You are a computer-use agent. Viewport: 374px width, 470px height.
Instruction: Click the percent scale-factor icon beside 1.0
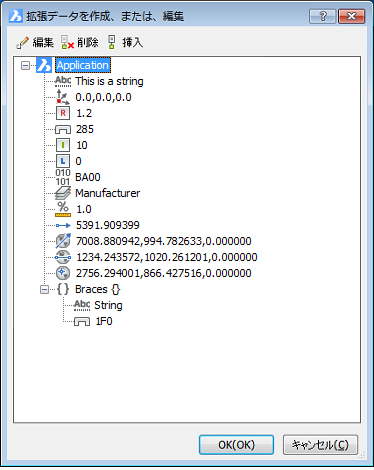tap(63, 209)
